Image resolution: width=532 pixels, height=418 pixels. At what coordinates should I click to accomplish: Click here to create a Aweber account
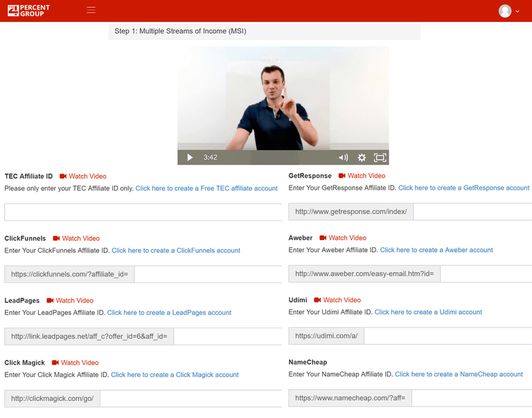click(436, 250)
